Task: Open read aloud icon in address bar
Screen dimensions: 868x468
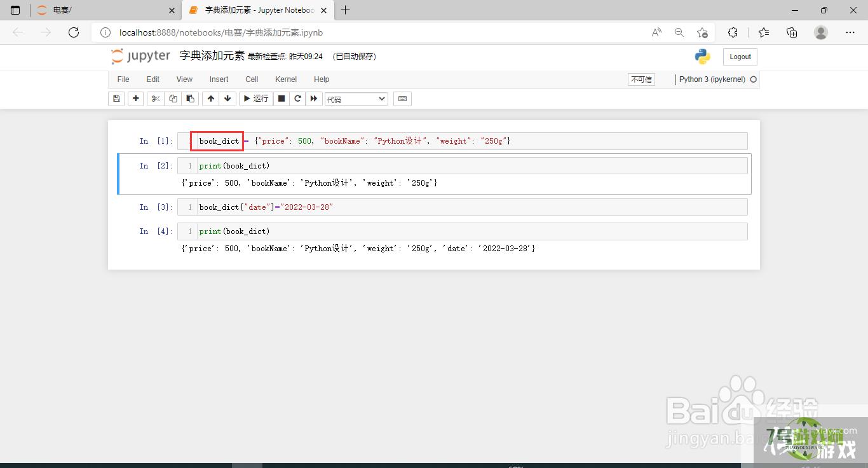Action: click(x=656, y=32)
